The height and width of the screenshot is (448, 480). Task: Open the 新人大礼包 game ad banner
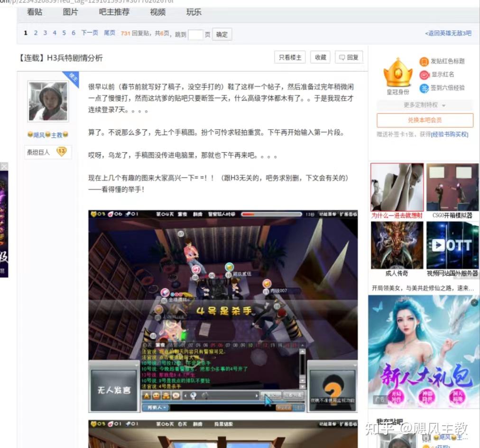click(x=424, y=352)
